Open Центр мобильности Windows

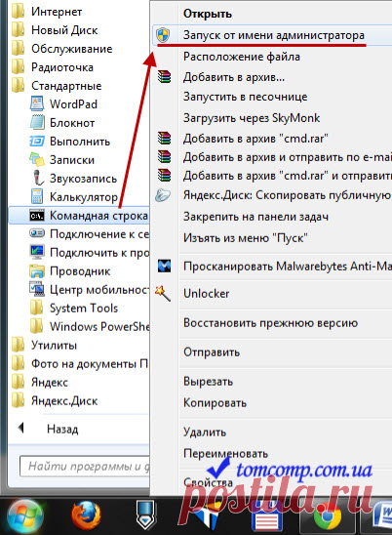[90, 289]
